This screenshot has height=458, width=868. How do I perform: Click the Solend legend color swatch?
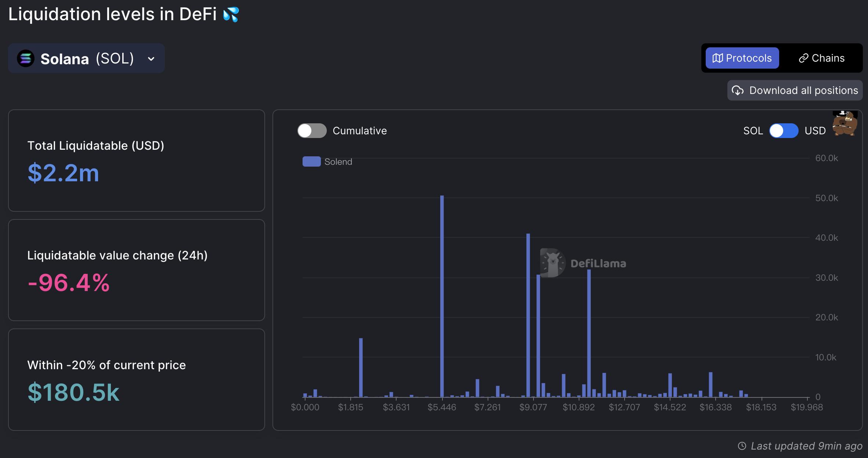coord(311,161)
